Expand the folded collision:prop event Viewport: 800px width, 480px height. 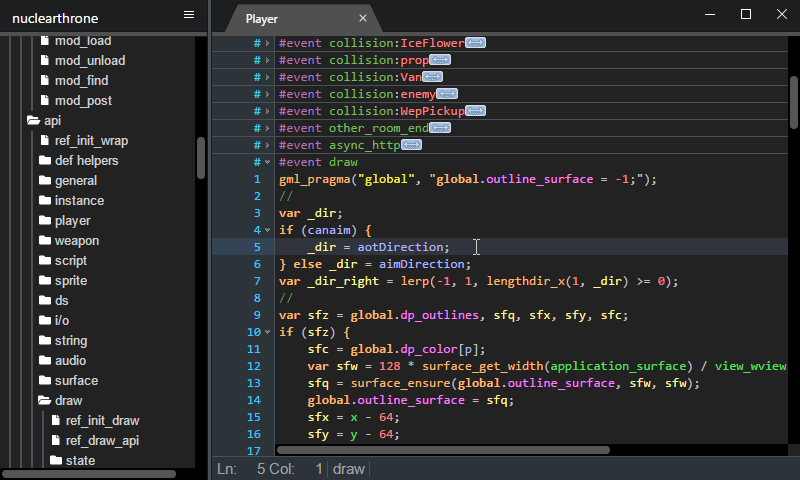(267, 61)
